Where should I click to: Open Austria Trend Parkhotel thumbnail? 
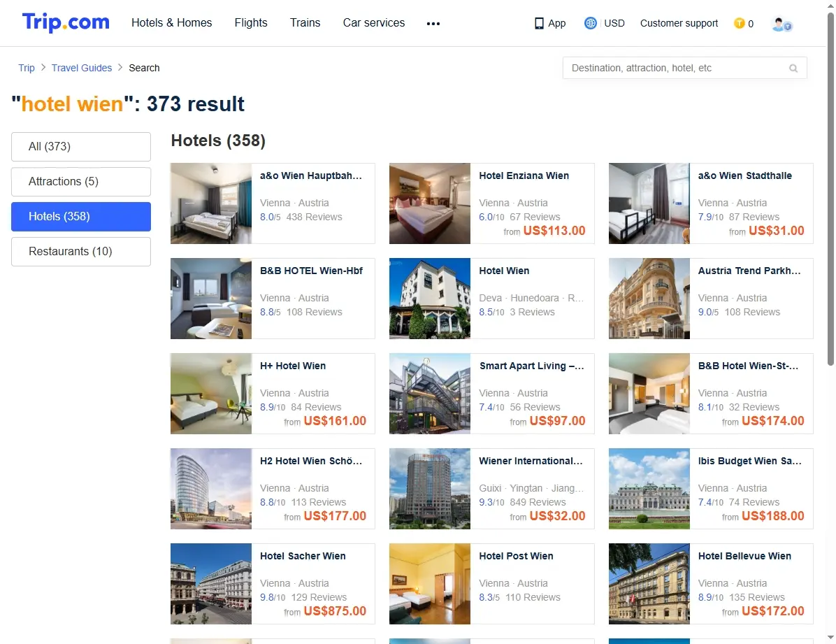pyautogui.click(x=649, y=299)
